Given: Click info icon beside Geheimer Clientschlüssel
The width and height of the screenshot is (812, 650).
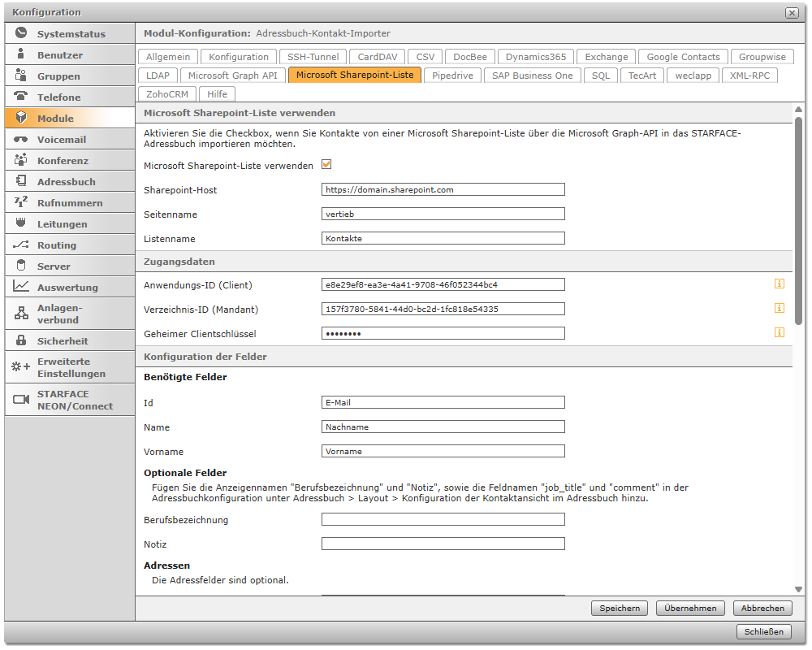Looking at the screenshot, I should [779, 332].
